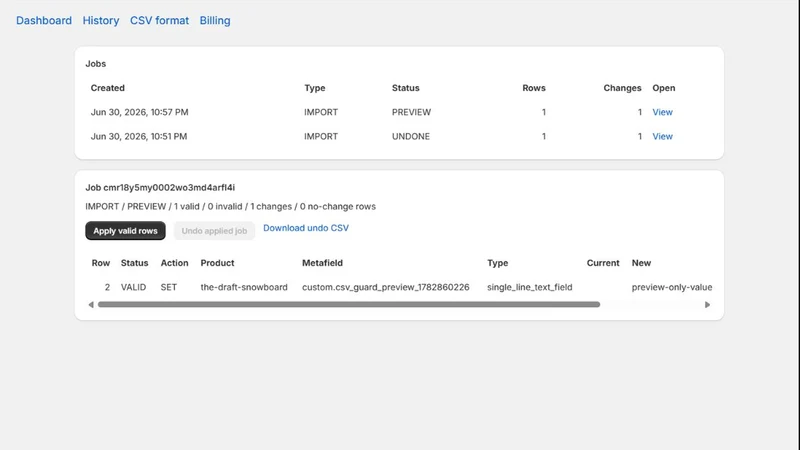Click the VALID status cell

pyautogui.click(x=133, y=287)
